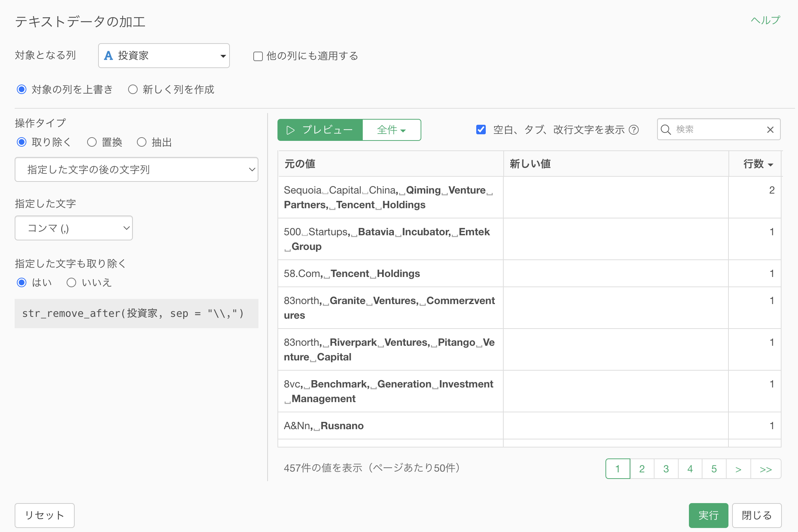Choose はい to also remove the character
The height and width of the screenshot is (532, 798).
click(22, 282)
